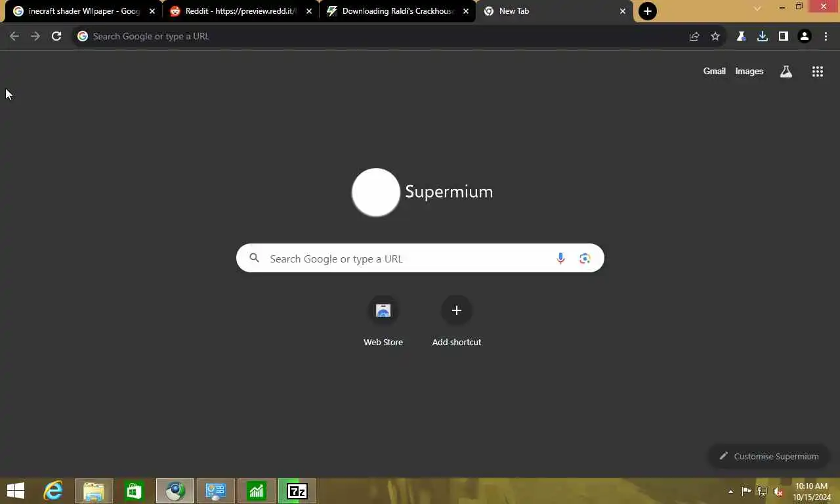Click Customise Supermium button
This screenshot has width=840, height=504.
tap(768, 456)
